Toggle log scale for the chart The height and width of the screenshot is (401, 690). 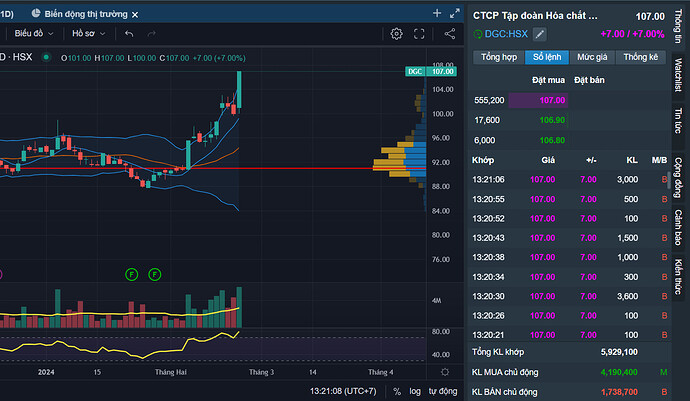(415, 391)
